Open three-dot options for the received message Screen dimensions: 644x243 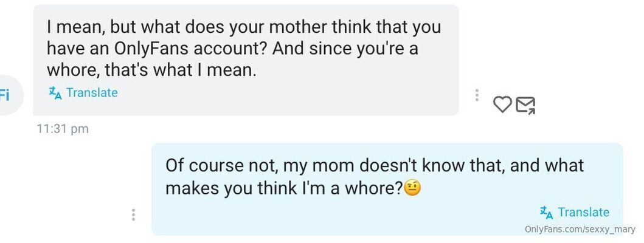click(x=477, y=95)
